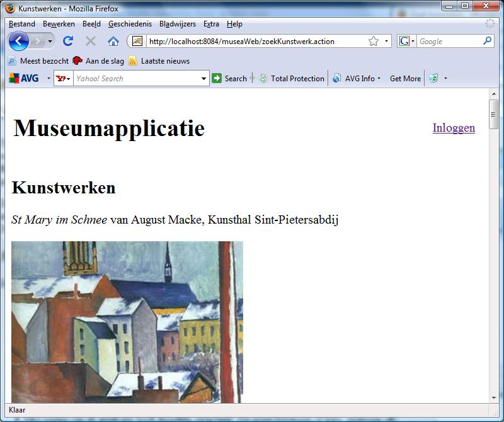Click the Stop loading X icon
The width and height of the screenshot is (504, 422).
tap(91, 41)
